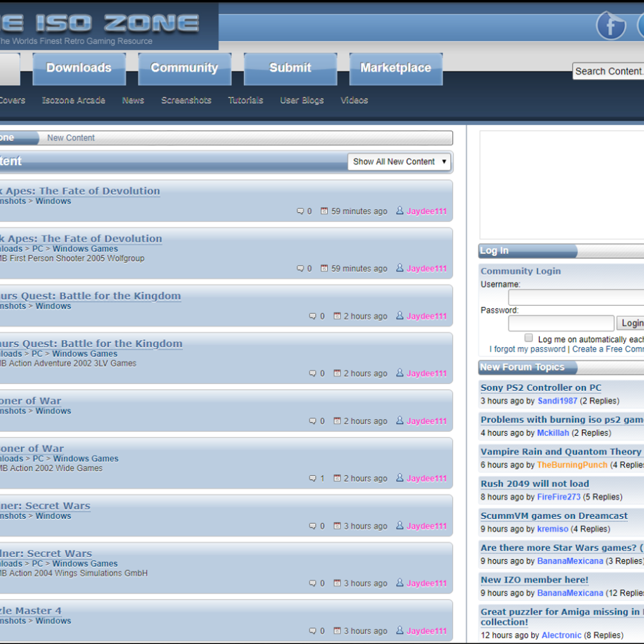Click calendar icon beside 2 hours ago in Quest Windows Games row

(337, 373)
